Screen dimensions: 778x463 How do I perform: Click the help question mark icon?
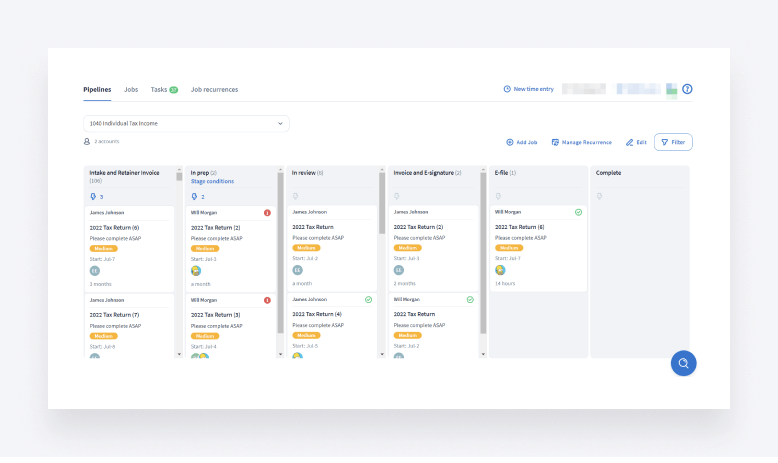coord(687,89)
